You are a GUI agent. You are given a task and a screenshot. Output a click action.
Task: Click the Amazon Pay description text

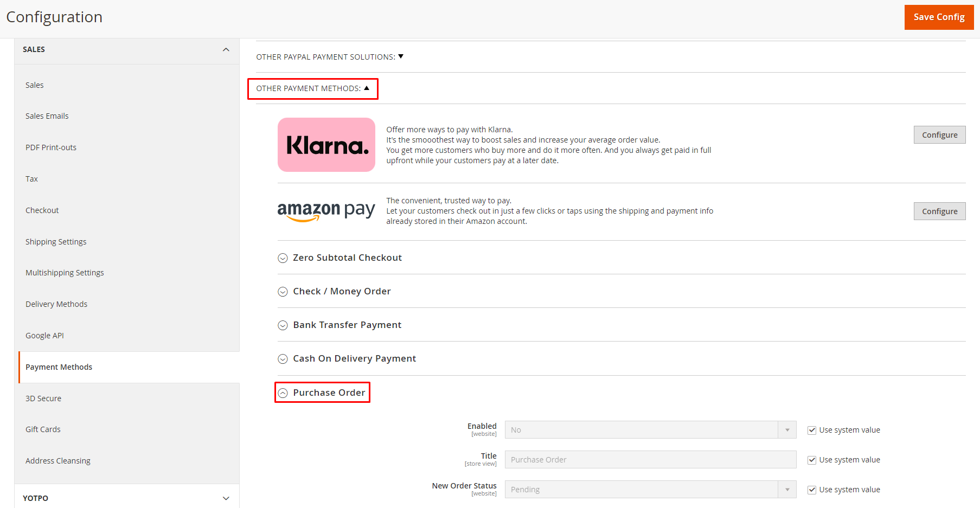pyautogui.click(x=549, y=211)
